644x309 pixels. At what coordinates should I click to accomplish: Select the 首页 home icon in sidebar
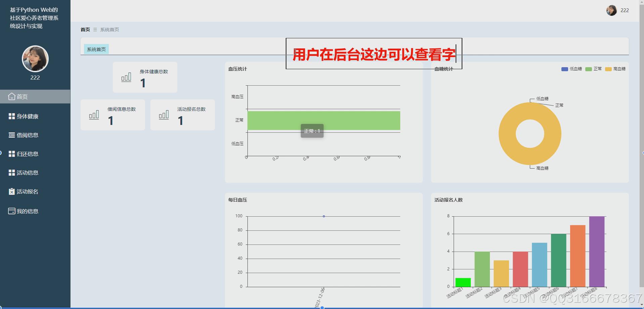(11, 96)
